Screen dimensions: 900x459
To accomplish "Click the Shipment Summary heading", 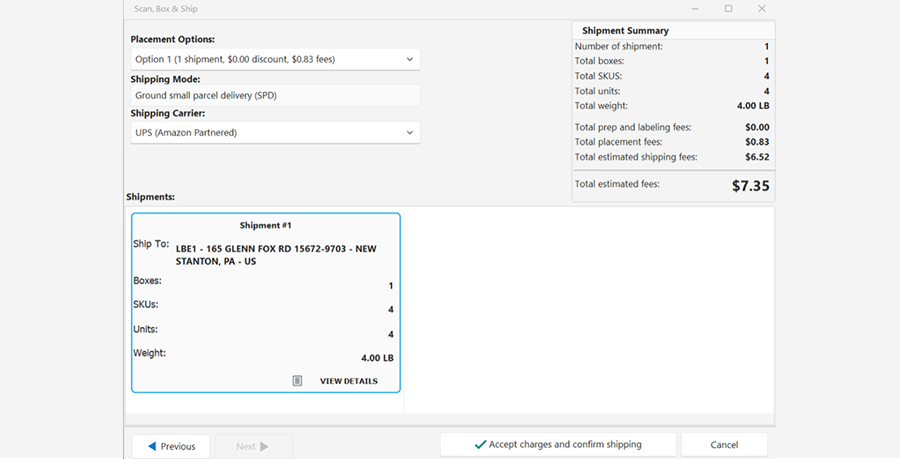I will [x=625, y=30].
